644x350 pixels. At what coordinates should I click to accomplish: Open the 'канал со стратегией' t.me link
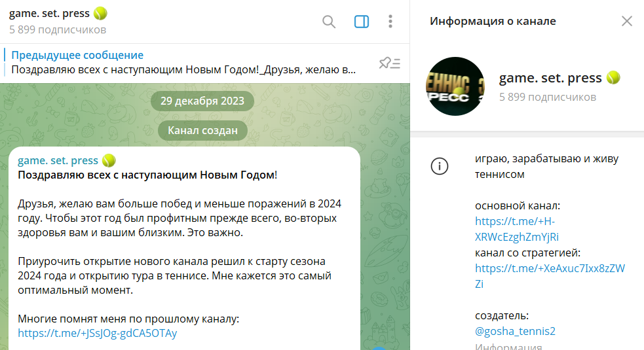[x=549, y=275]
